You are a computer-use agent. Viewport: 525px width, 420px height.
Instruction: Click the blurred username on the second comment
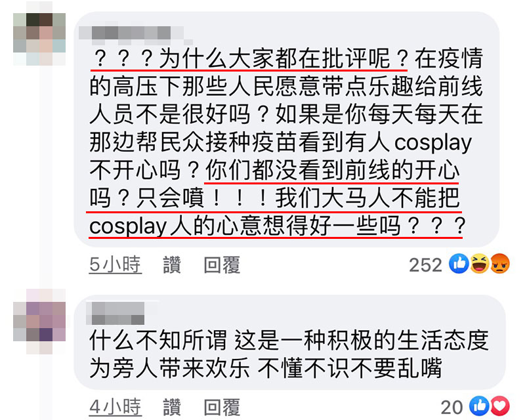pos(115,313)
